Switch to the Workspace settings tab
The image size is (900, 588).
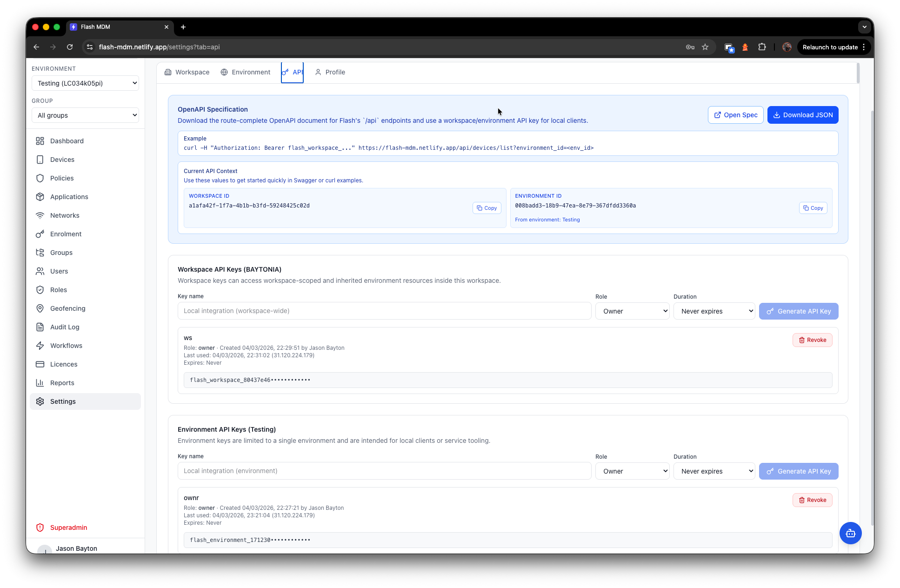click(187, 72)
